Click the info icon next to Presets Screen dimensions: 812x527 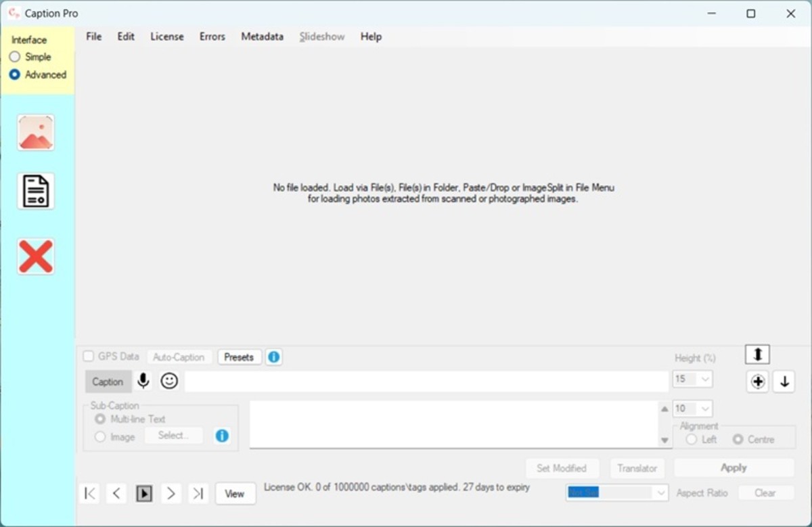click(x=274, y=357)
